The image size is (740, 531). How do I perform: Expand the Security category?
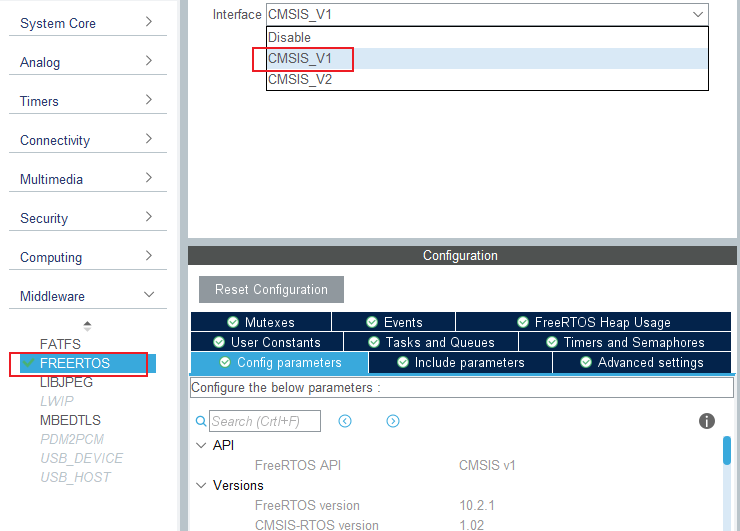(88, 218)
